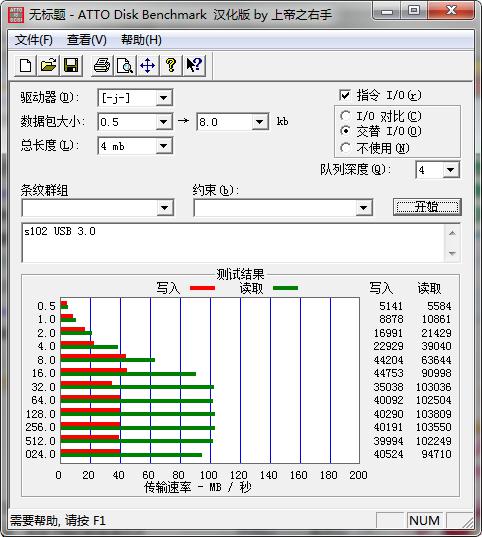The width and height of the screenshot is (482, 537).
Task: Open the ending packet size 8.0 dropdown
Action: [x=260, y=122]
